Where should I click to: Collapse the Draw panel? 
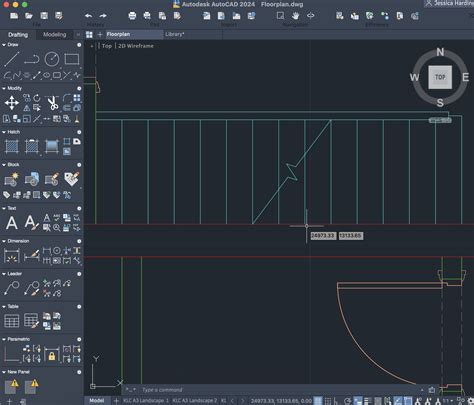(x=4, y=45)
